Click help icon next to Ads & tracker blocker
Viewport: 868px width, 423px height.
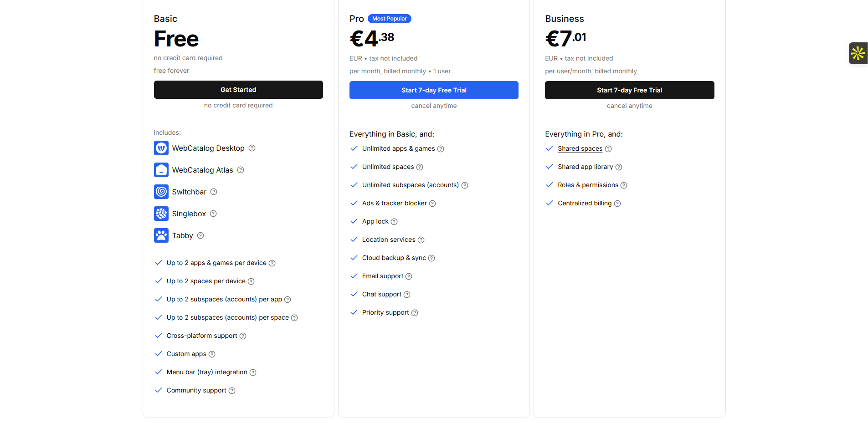pyautogui.click(x=432, y=204)
